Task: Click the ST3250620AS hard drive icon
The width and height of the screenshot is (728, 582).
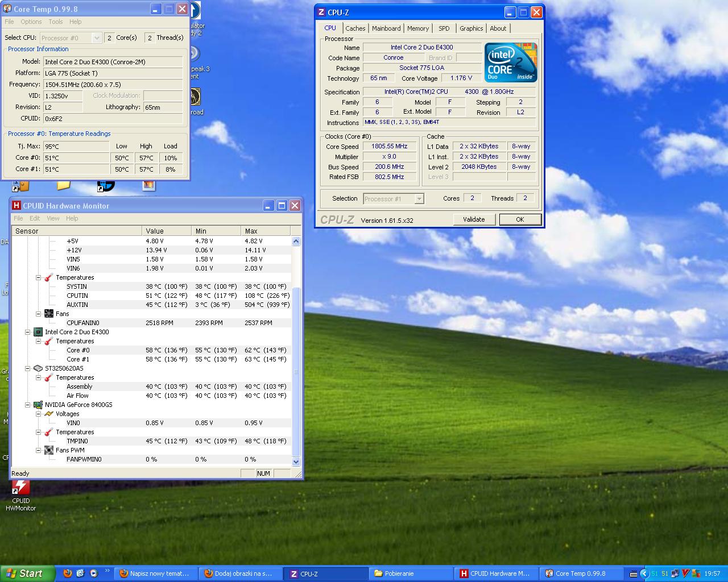Action: point(38,368)
